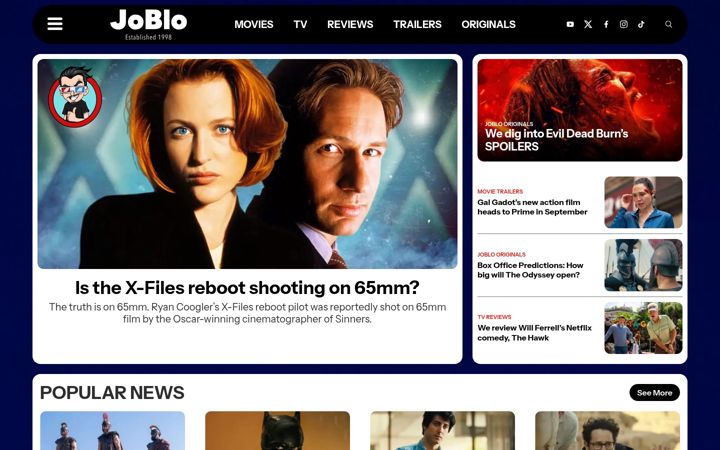
Task: Open the TikTok social icon
Action: pos(641,24)
